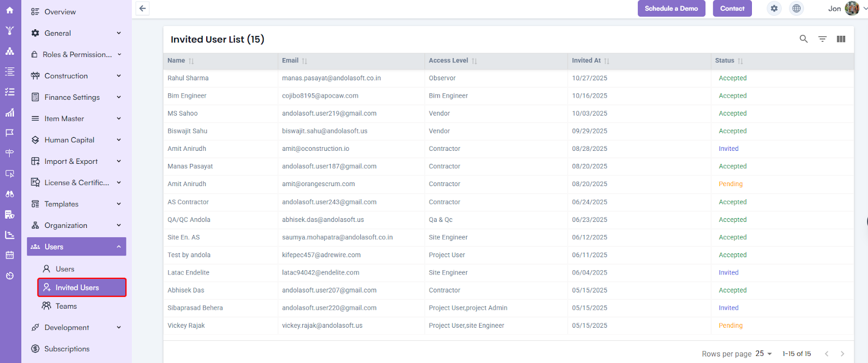The width and height of the screenshot is (868, 363).
Task: Click the settings gear icon in top bar
Action: click(x=774, y=9)
